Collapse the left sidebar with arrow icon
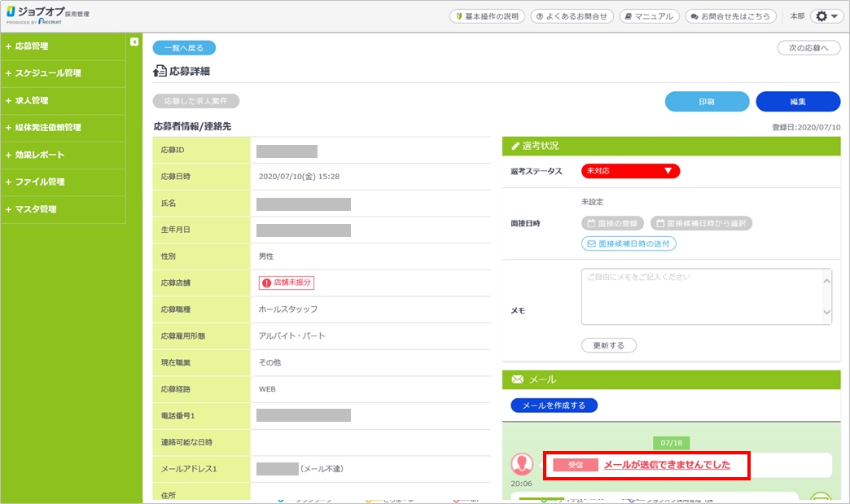The width and height of the screenshot is (850, 504). click(x=134, y=42)
